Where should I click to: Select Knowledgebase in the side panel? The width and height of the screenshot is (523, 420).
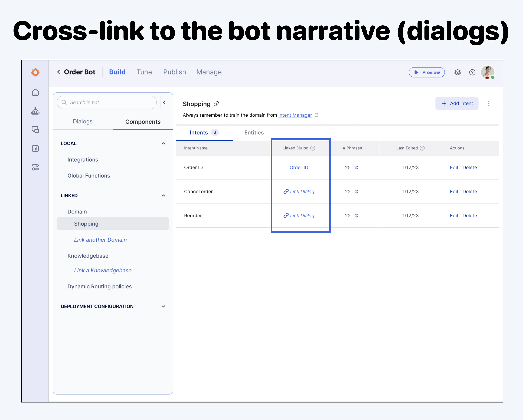[x=88, y=256]
